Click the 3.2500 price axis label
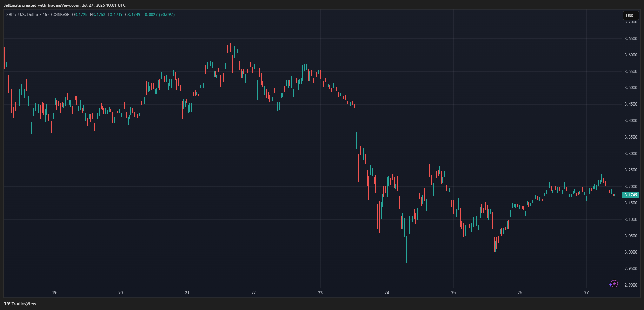This screenshot has height=310, width=644. click(631, 170)
